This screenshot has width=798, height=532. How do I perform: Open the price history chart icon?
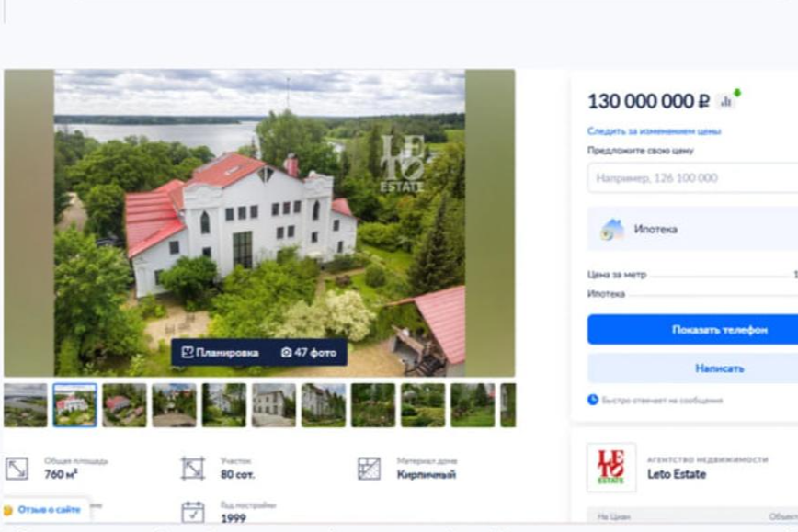[726, 101]
